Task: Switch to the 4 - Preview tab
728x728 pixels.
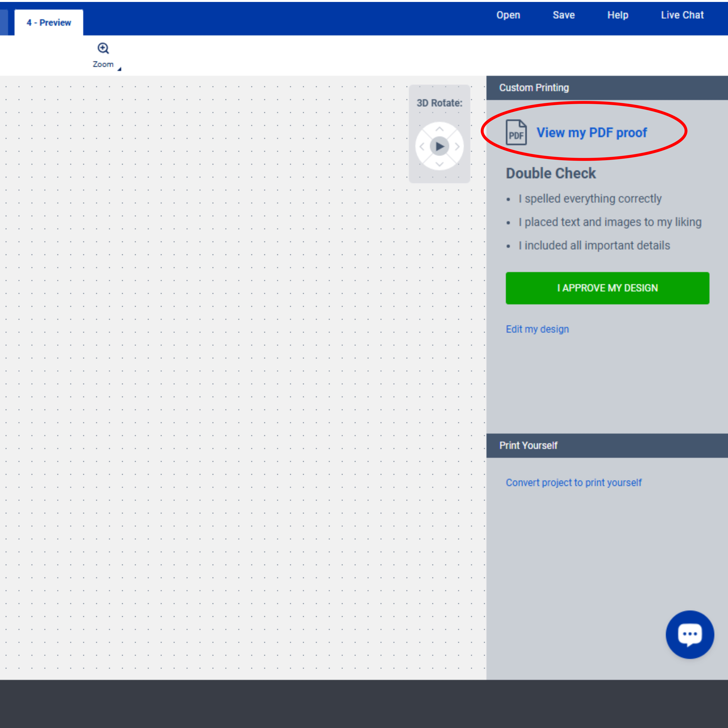Action: click(x=48, y=22)
